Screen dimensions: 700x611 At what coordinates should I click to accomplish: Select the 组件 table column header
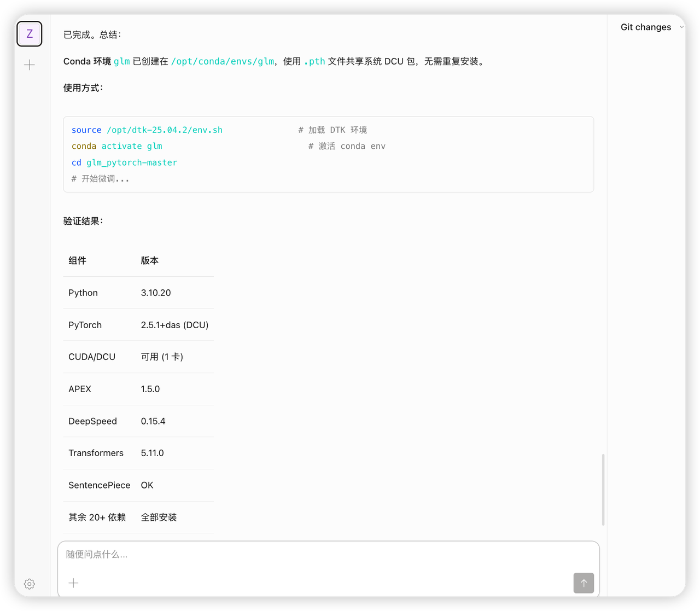click(x=78, y=261)
